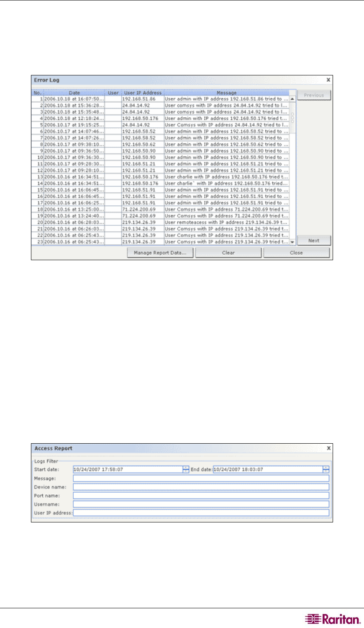The width and height of the screenshot is (364, 628).
Task: Adjust the End date spinner
Action: [326, 470]
